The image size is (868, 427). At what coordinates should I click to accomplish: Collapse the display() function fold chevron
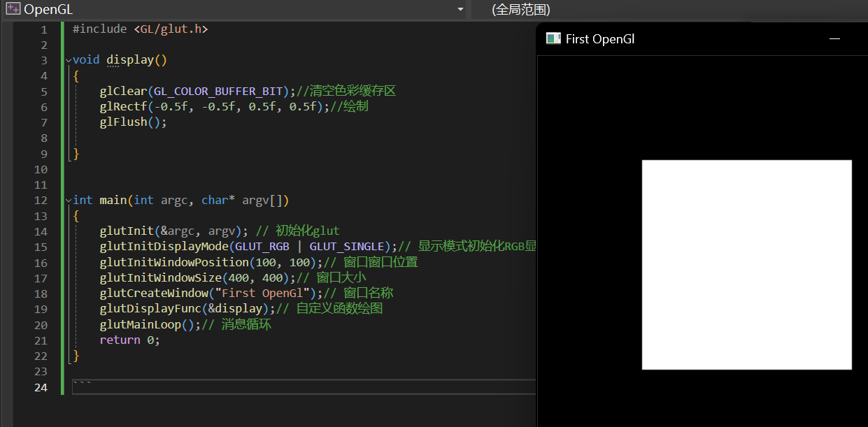click(68, 60)
